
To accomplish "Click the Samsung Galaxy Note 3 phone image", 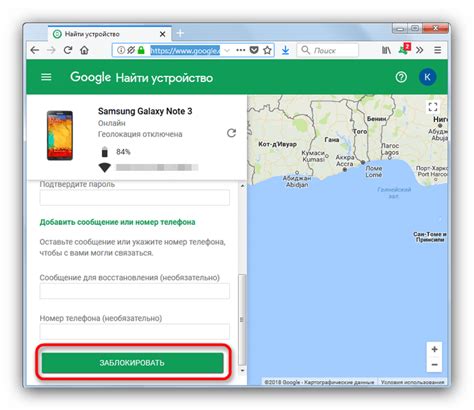I will coord(60,136).
